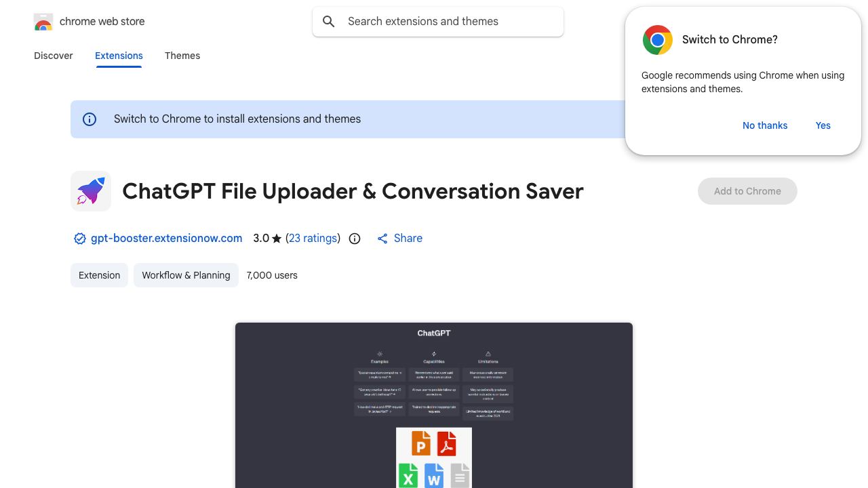The width and height of the screenshot is (868, 488).
Task: Switch to the Themes tab
Action: [182, 56]
